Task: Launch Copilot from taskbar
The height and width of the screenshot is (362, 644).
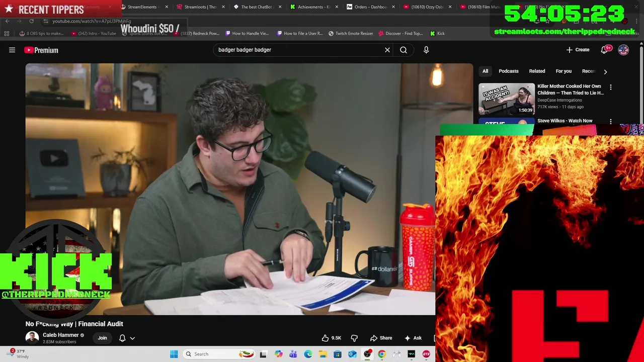Action: pos(278,354)
